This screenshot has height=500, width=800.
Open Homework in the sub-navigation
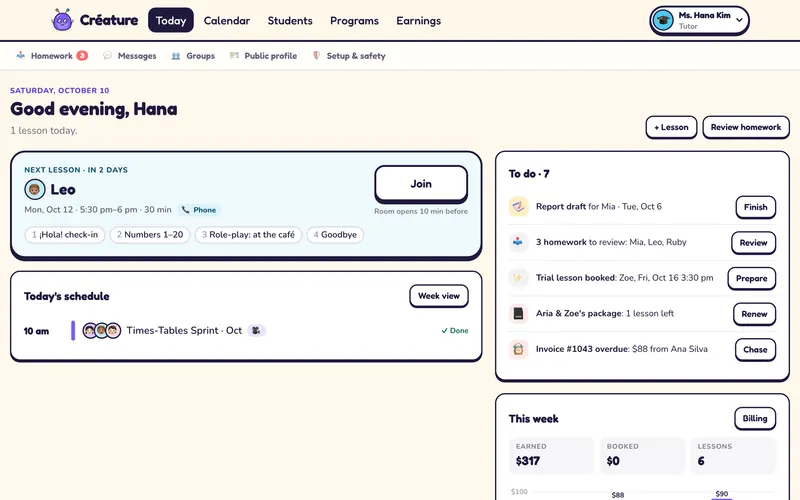click(x=52, y=56)
